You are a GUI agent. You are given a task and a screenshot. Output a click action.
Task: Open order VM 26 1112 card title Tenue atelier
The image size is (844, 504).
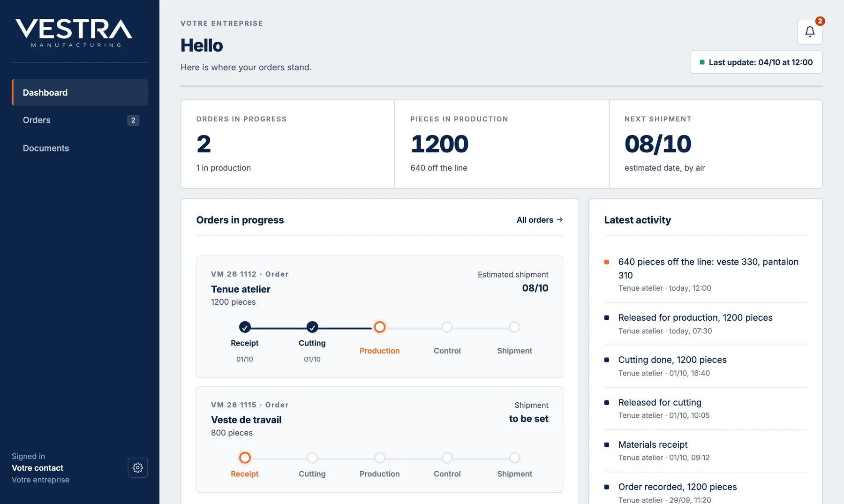click(x=241, y=289)
